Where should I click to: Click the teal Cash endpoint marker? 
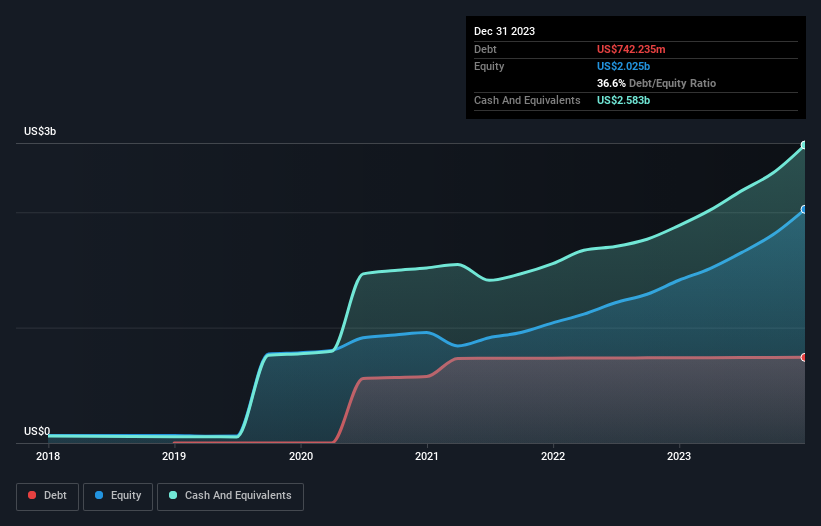coord(804,145)
